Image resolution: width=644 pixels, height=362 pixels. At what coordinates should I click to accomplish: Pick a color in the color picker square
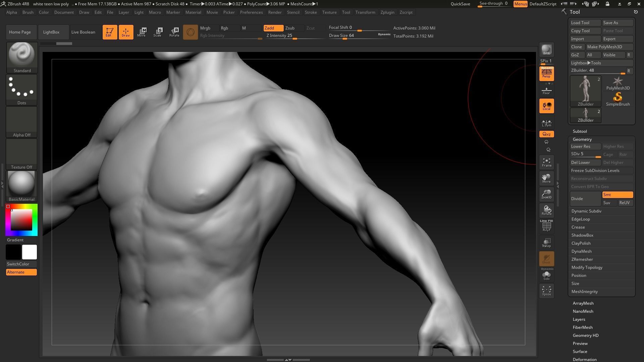(x=21, y=220)
